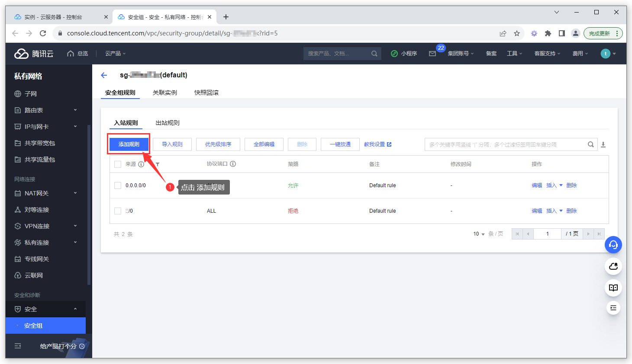Open the documentation book floating icon
632x364 pixels.
coord(613,287)
